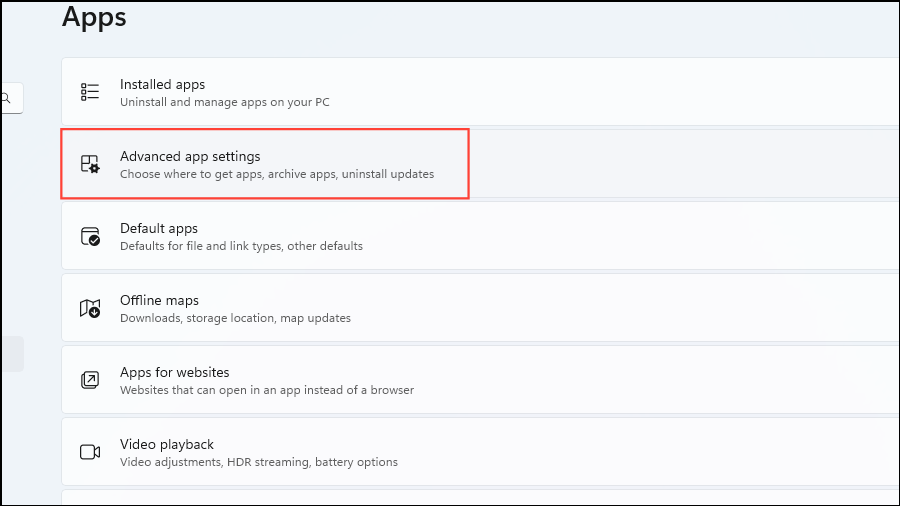
Task: Click the Offline maps download icon
Action: pyautogui.click(x=90, y=308)
